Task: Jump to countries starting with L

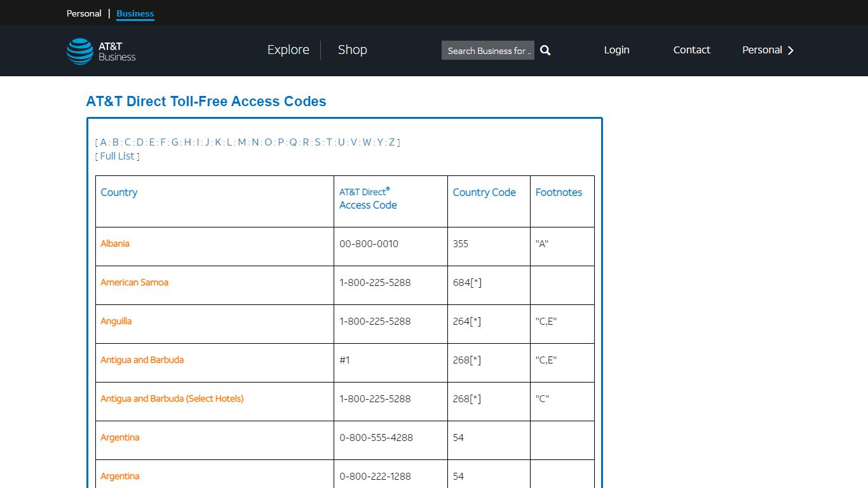Action: point(229,142)
